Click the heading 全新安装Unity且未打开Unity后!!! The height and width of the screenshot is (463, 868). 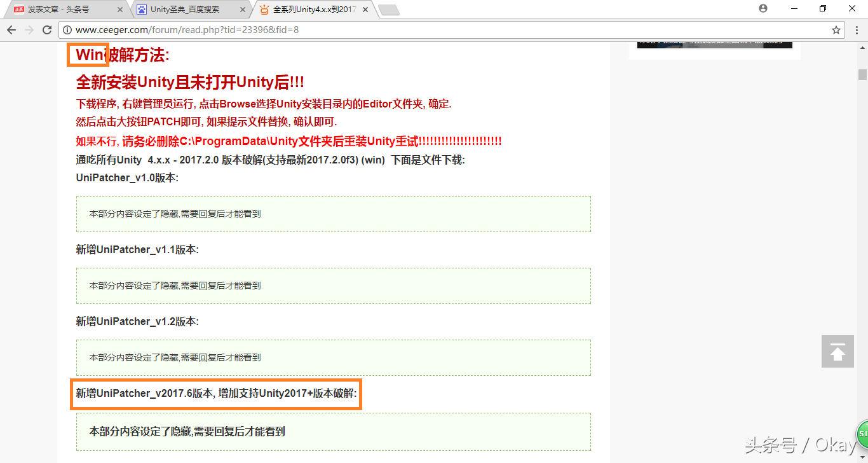190,83
